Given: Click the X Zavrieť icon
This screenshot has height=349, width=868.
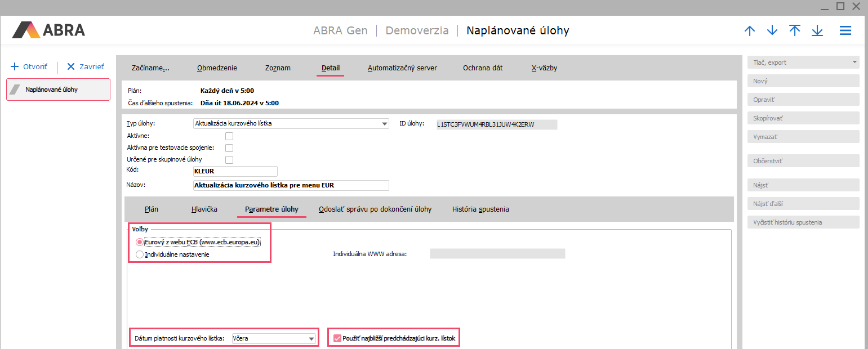Looking at the screenshot, I should 71,66.
